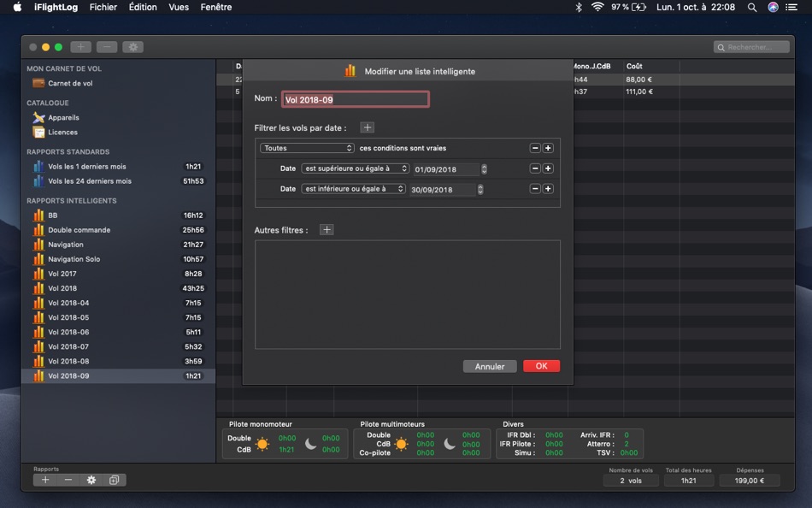Add a row after Toutes conditions
812x508 pixels.
(x=548, y=148)
